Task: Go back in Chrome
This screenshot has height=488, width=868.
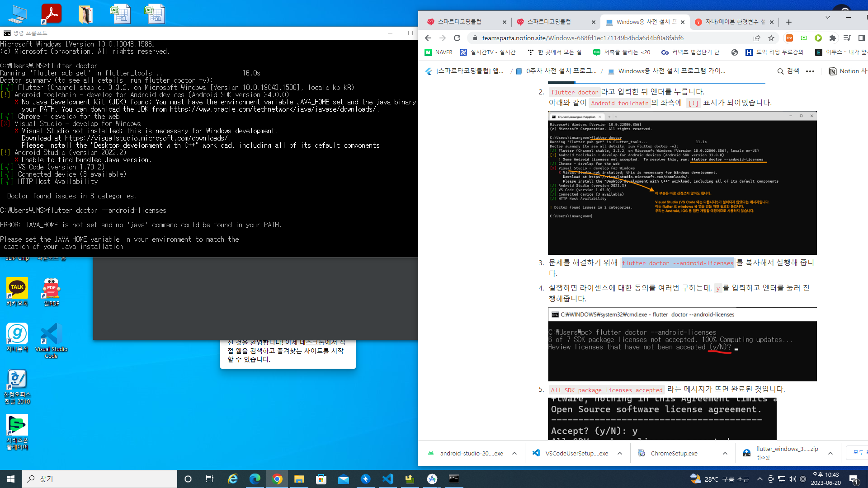Action: pyautogui.click(x=428, y=38)
